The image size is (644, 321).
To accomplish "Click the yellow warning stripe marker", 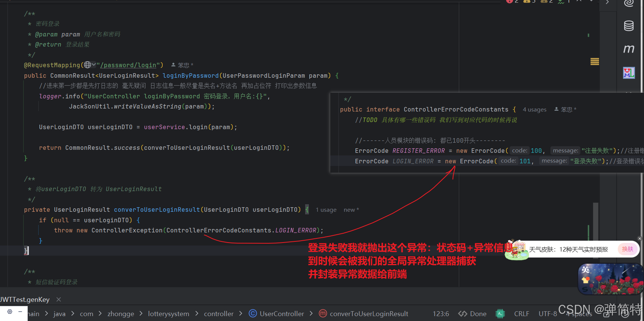I will coord(595,62).
